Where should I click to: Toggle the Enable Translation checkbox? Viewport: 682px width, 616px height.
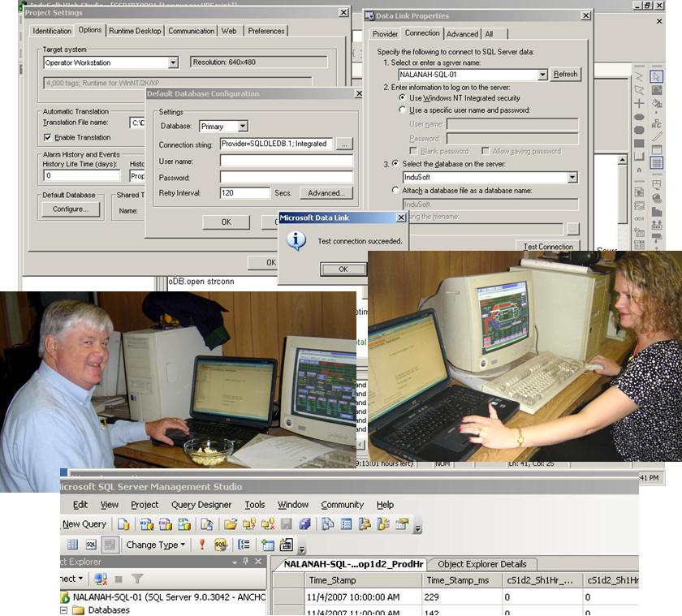coord(48,137)
